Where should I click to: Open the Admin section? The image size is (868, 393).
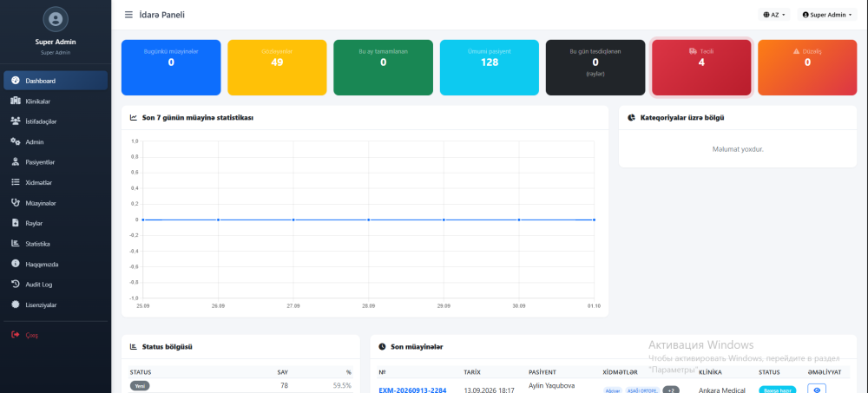[56, 141]
